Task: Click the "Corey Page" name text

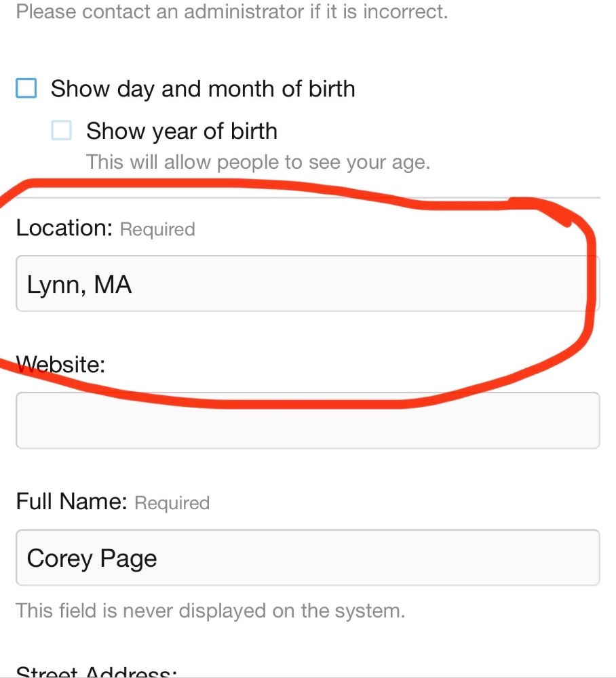Action: 92,558
